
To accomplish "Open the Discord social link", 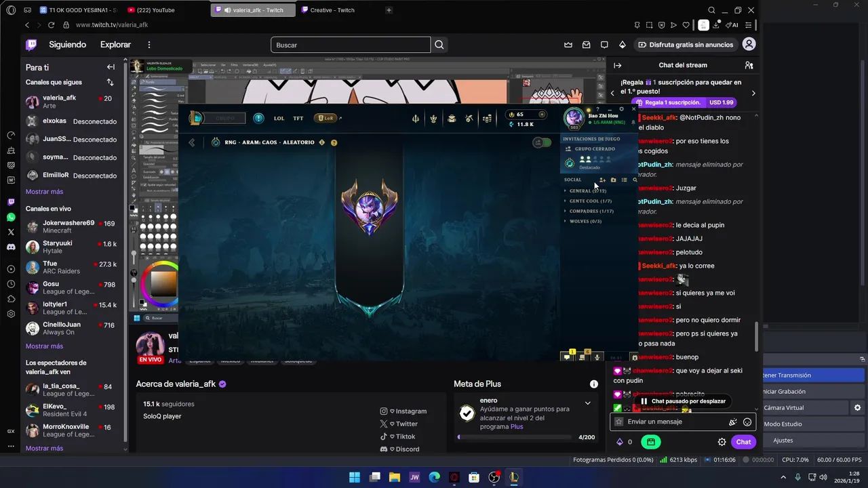I will (399, 449).
